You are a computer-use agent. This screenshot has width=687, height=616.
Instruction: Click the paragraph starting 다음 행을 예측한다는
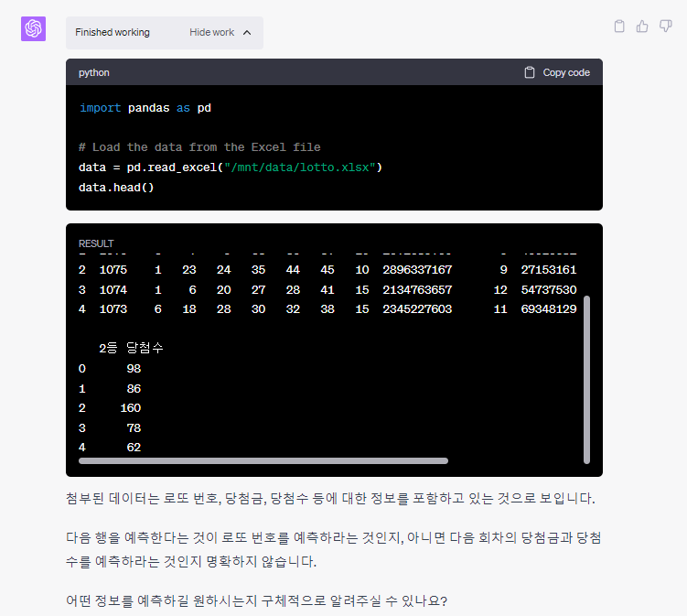333,550
